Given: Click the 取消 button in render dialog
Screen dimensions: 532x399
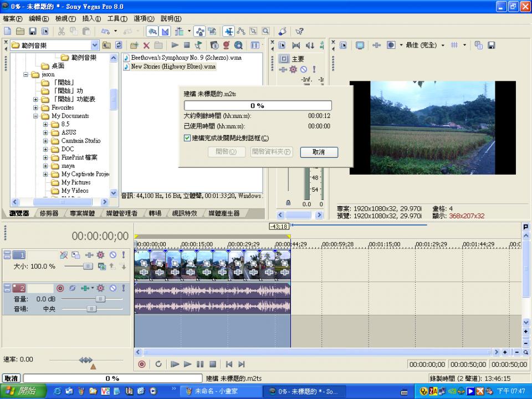Looking at the screenshot, I should coord(319,152).
